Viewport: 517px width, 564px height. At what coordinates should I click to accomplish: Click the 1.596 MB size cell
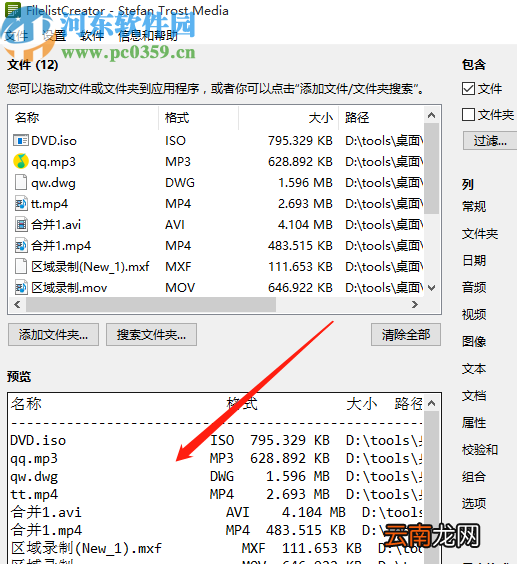click(305, 183)
